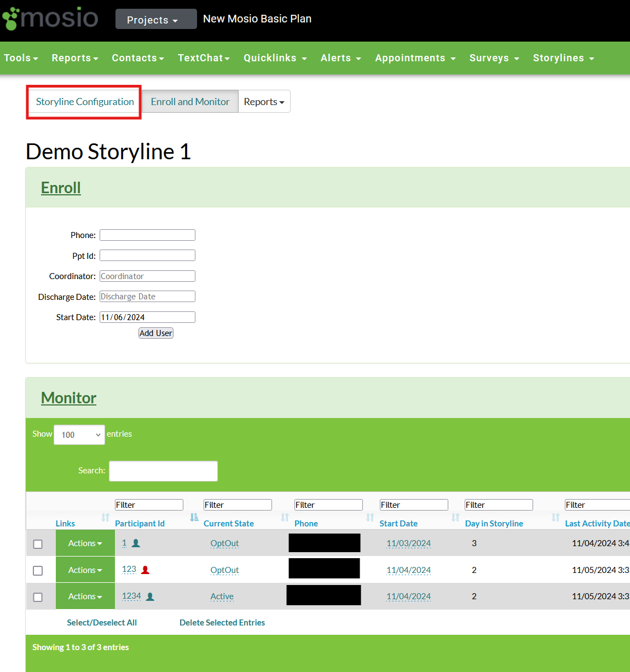Click the Phone input field
Screen dimensions: 630x672
(x=147, y=235)
